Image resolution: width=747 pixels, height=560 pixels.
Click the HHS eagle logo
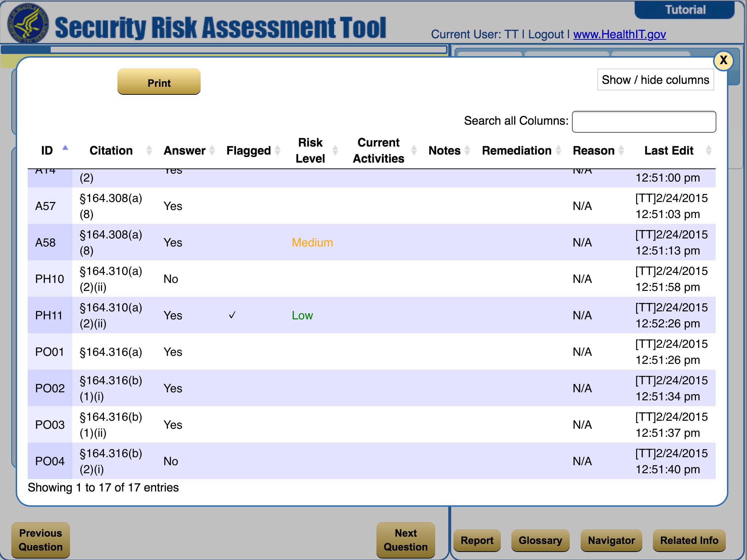[x=27, y=23]
